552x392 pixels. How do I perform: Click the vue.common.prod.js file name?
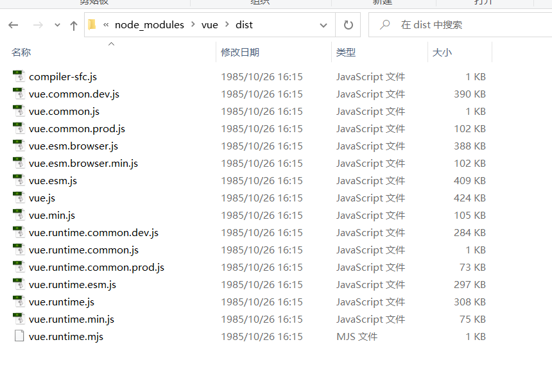tap(77, 129)
